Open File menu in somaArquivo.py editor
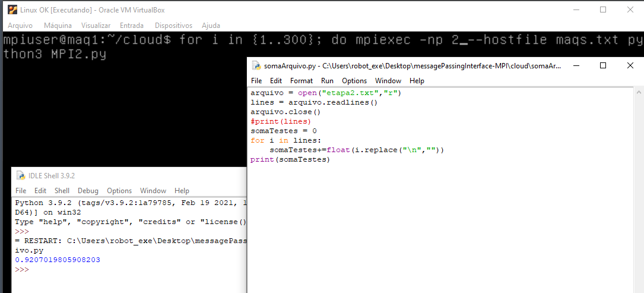 256,81
